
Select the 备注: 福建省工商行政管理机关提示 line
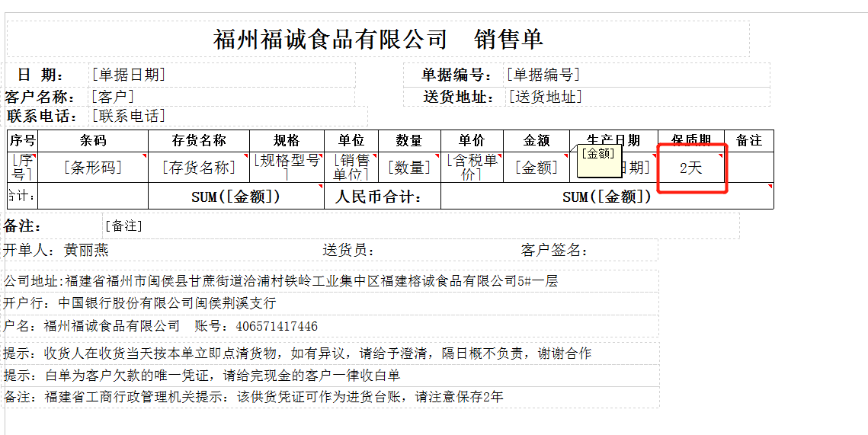click(254, 397)
